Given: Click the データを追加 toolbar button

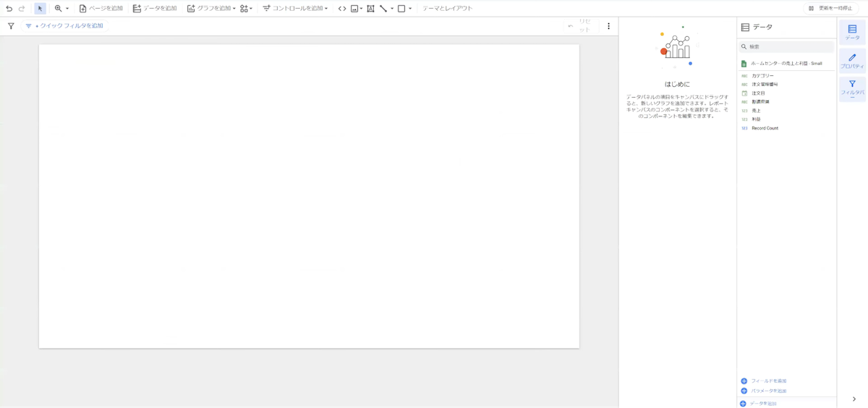Looking at the screenshot, I should (155, 9).
